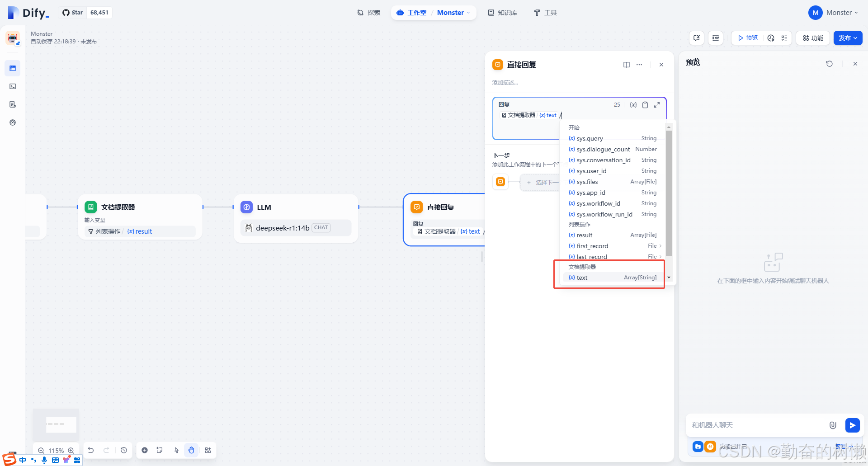The width and height of the screenshot is (868, 466).
Task: Open the Monster account menu
Action: click(x=833, y=13)
